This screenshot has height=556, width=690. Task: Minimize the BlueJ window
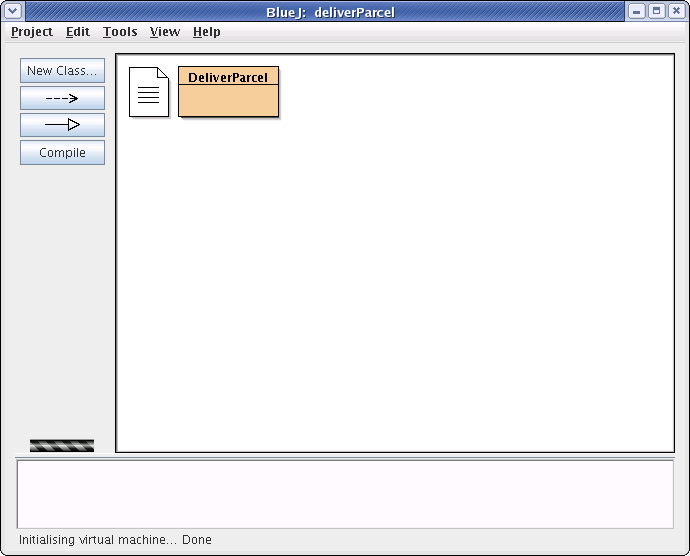click(636, 11)
